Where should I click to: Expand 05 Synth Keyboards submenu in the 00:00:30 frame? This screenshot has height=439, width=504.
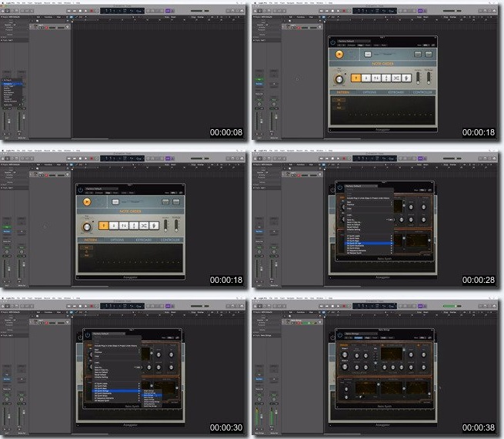116,393
